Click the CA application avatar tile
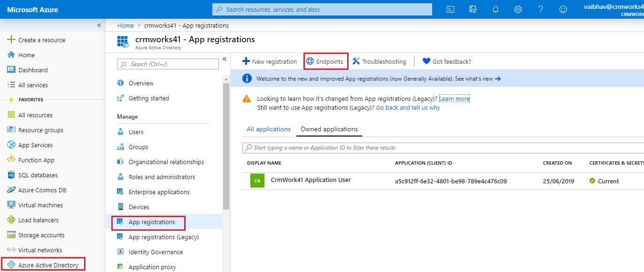 click(257, 181)
